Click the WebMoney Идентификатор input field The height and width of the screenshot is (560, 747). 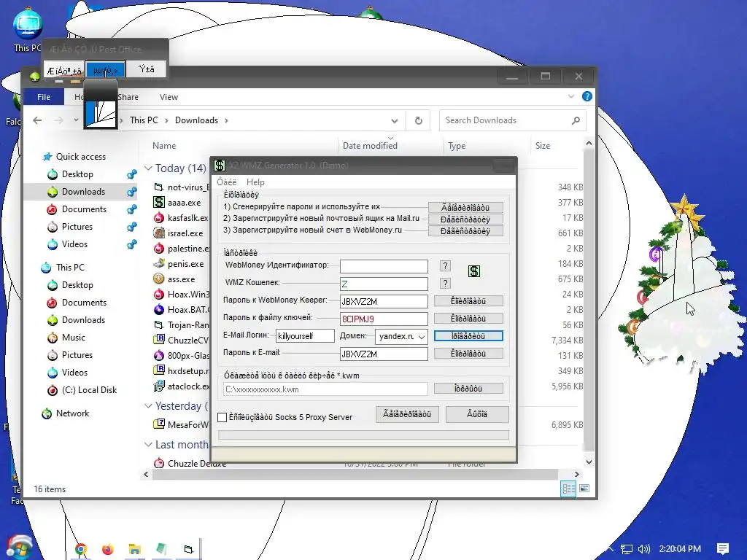point(384,266)
